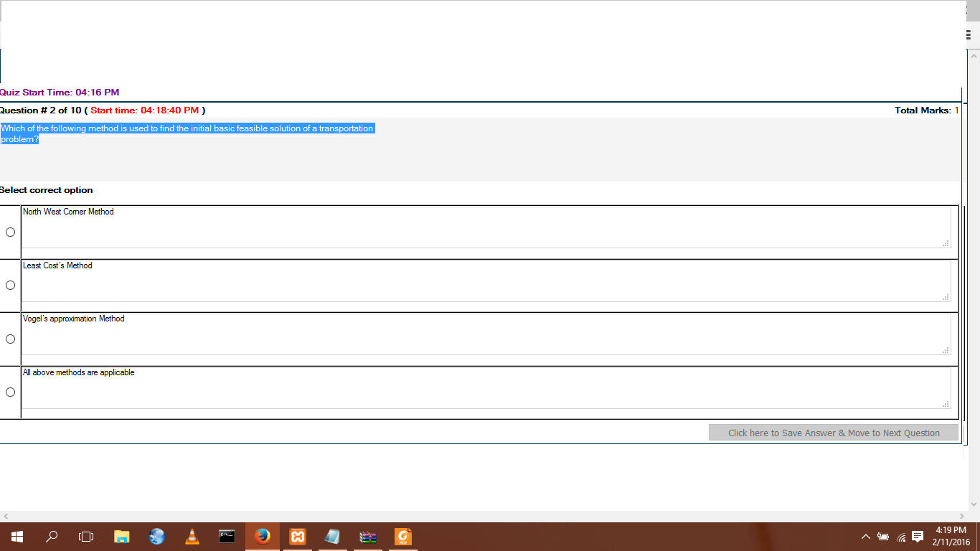Viewport: 980px width, 551px height.
Task: Select "All above methods are applicable" radio button
Action: coord(10,392)
